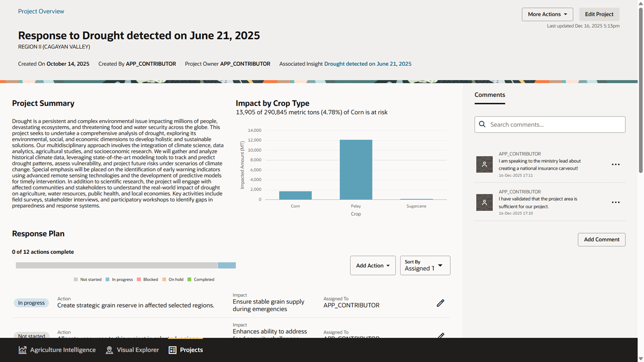
Task: Switch to the Comments tab
Action: point(490,95)
